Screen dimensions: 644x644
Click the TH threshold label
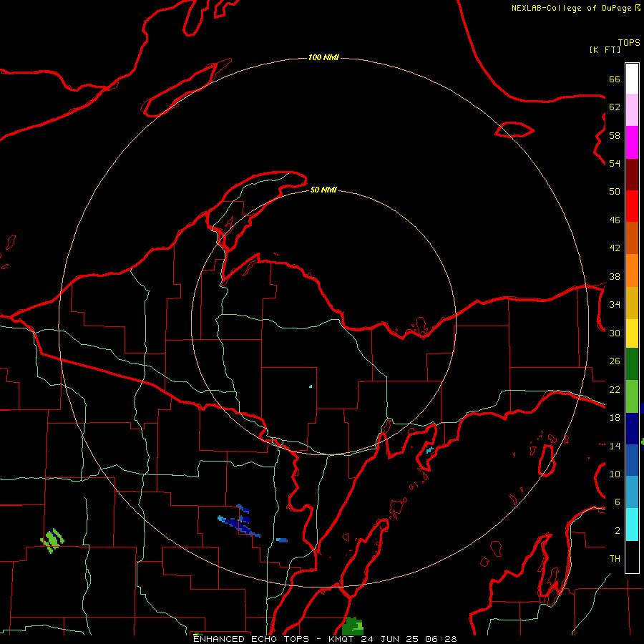(x=615, y=559)
